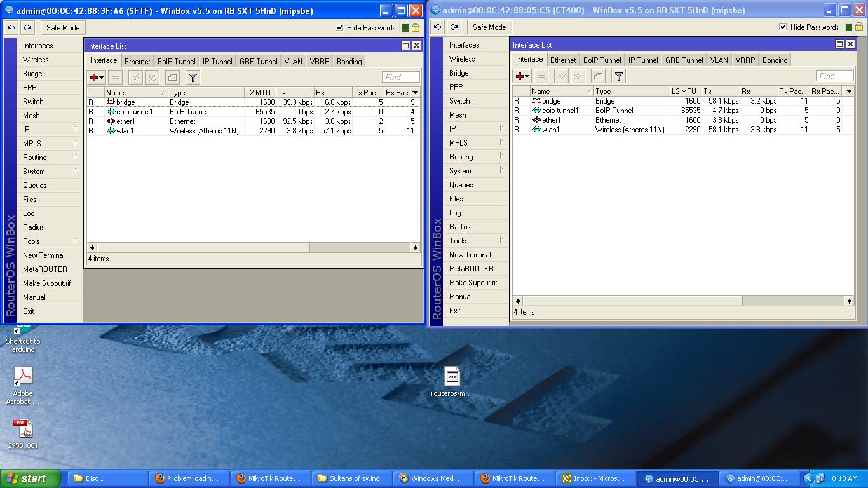The height and width of the screenshot is (488, 868).
Task: Select the Adobe Acrobat desktop shortcut
Action: [x=24, y=386]
